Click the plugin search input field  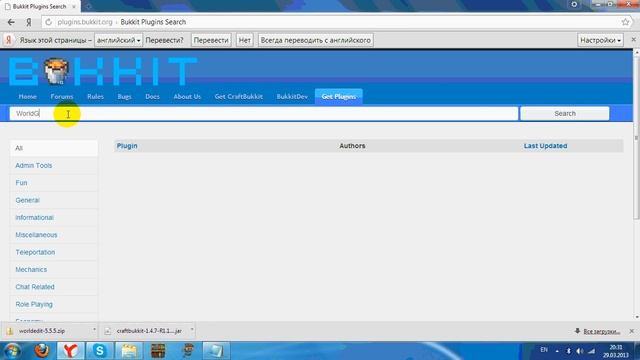[264, 113]
